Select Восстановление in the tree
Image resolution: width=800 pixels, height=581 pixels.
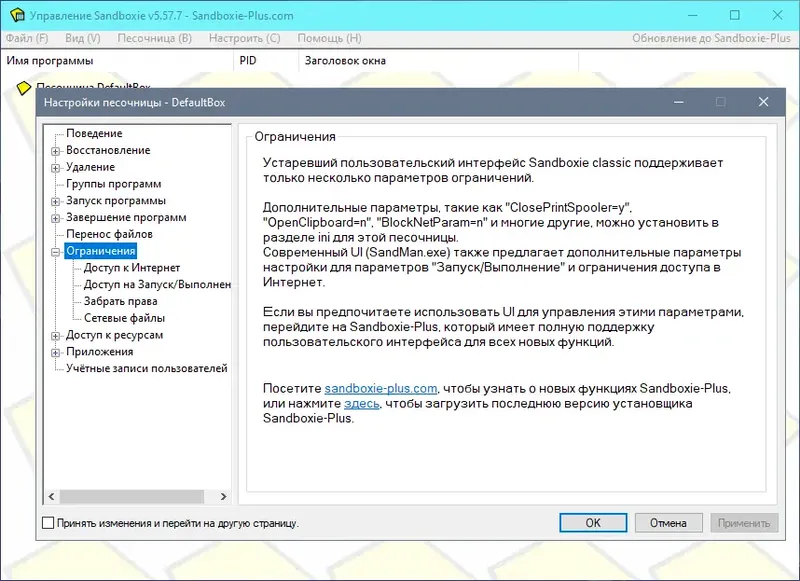pyautogui.click(x=108, y=150)
